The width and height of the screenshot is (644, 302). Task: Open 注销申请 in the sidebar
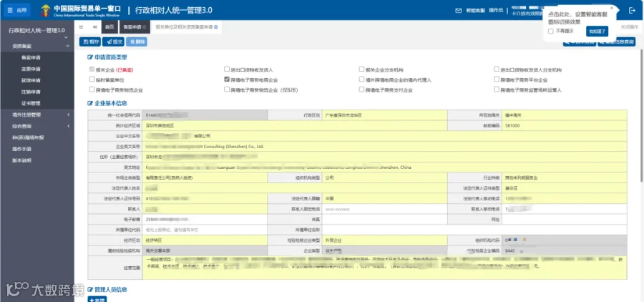click(31, 92)
